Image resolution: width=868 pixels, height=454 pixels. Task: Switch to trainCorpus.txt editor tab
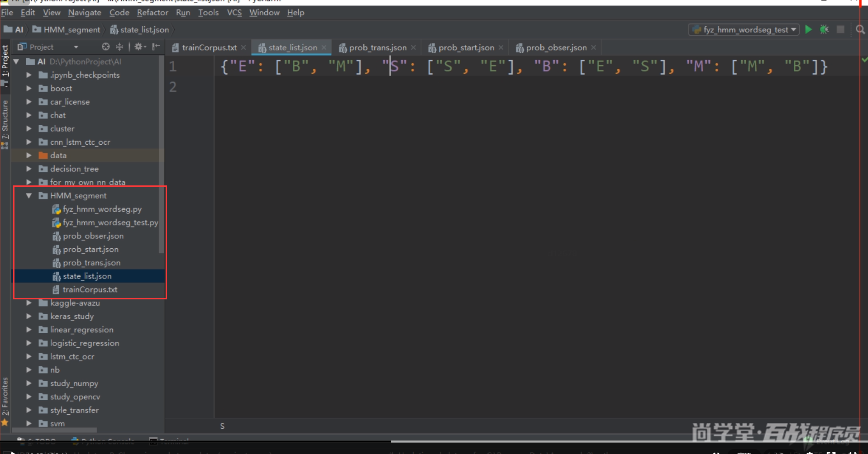(209, 47)
